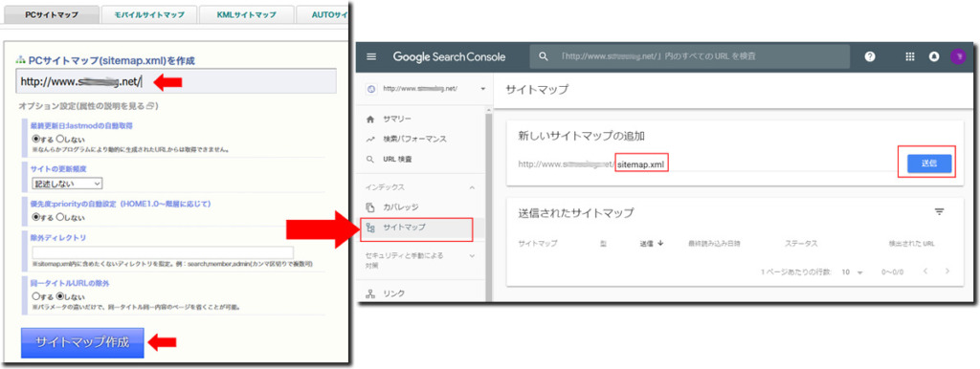Image resolution: width=980 pixels, height=369 pixels.
Task: Open the Search Console hamburger menu
Action: click(x=371, y=56)
